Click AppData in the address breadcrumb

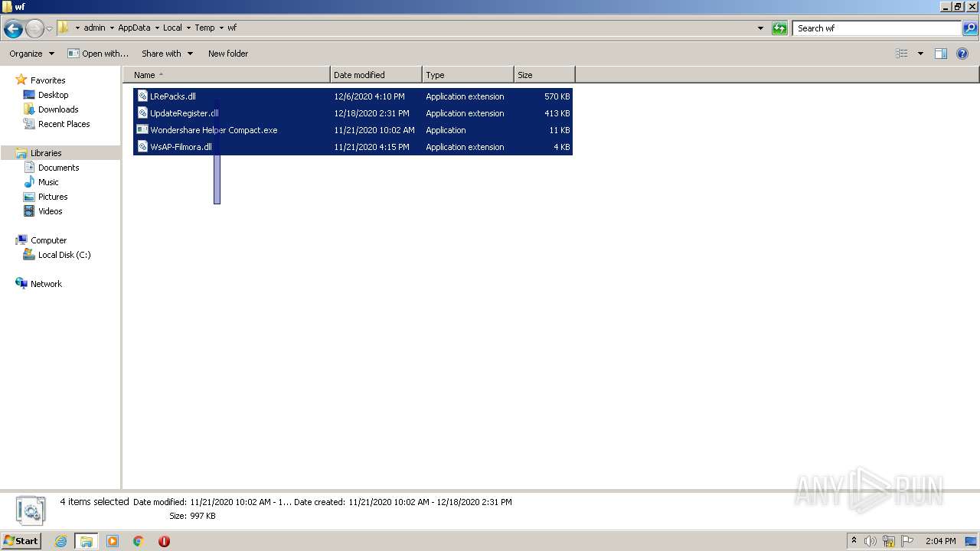134,28
